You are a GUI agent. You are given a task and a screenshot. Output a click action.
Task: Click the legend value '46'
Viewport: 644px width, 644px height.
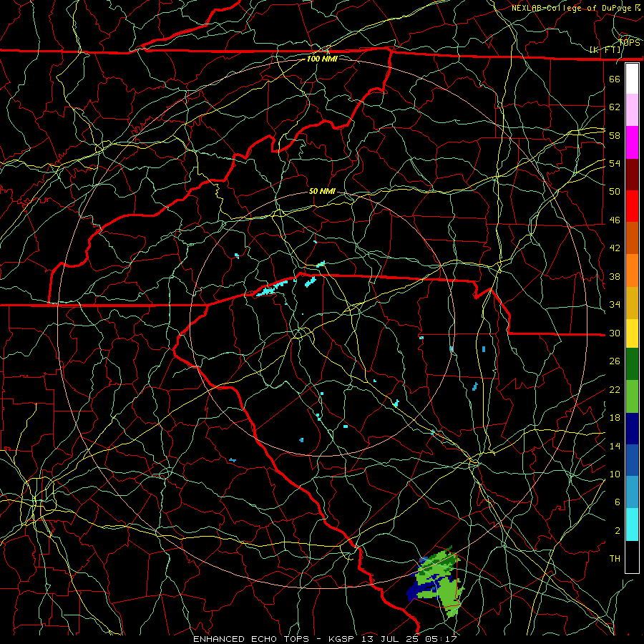(615, 220)
